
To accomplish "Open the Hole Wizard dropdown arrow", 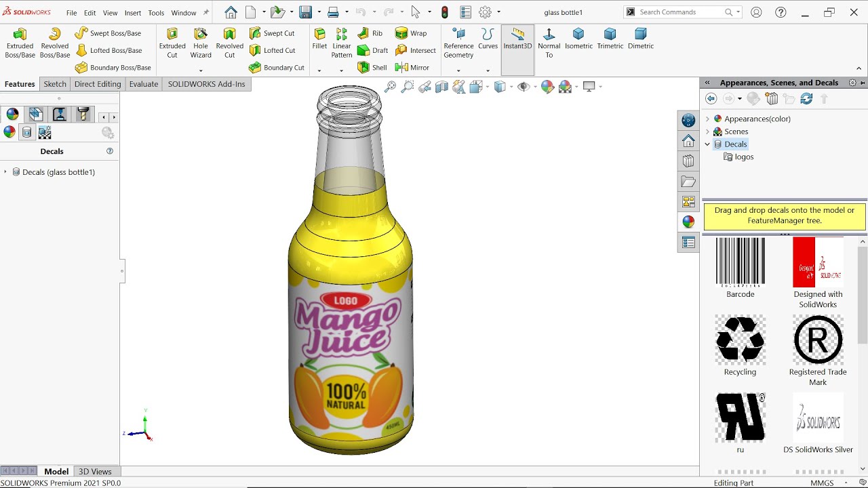I will (201, 70).
